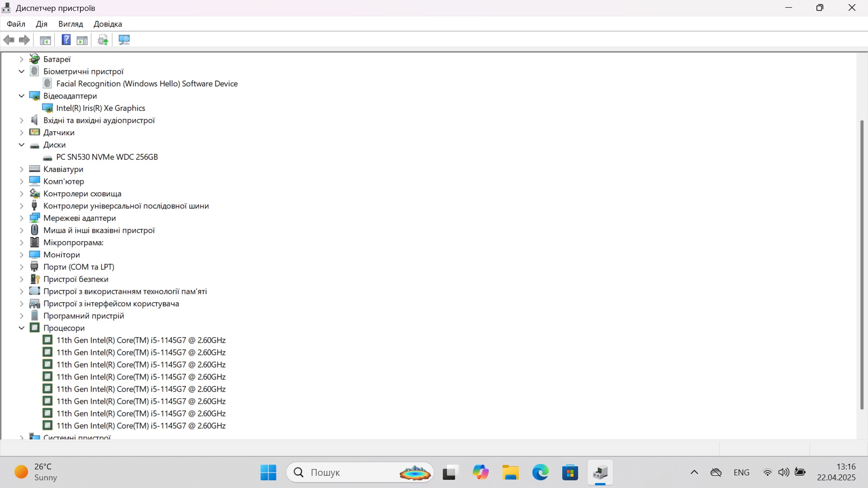Viewport: 868px width, 488px height.
Task: Select Facial Recognition (Windows Hello) Software Device
Action: coord(147,84)
